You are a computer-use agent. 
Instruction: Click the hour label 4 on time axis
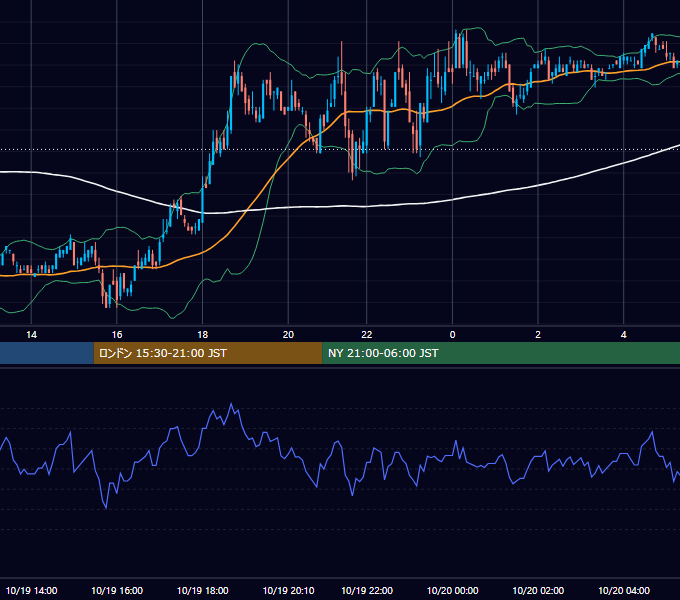pos(624,335)
